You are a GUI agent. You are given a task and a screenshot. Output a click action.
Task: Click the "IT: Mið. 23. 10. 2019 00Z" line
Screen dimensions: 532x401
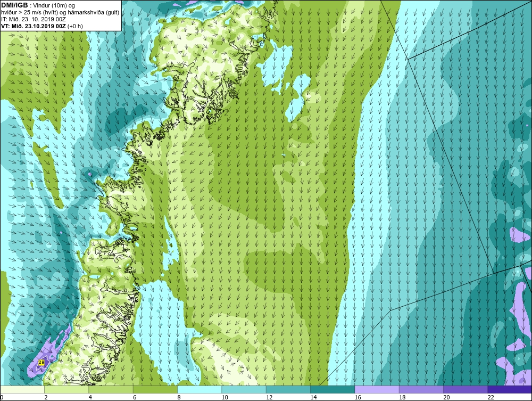coord(33,19)
